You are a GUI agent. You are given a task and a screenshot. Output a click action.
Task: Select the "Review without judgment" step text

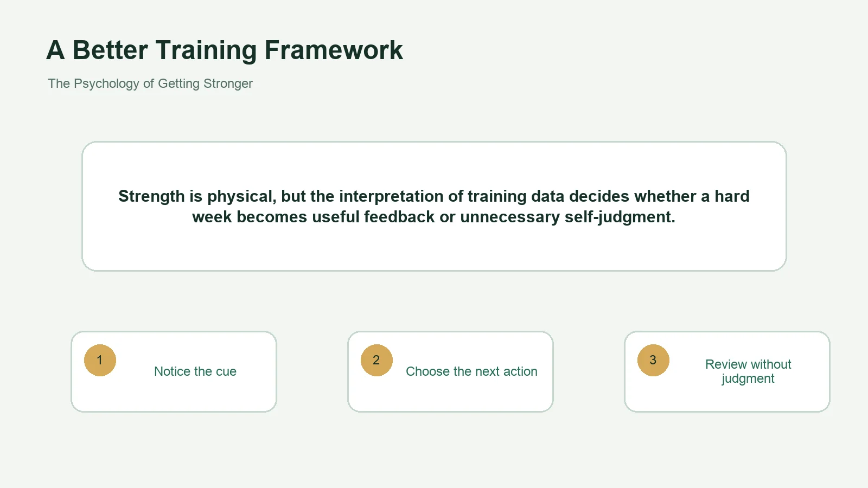click(748, 371)
